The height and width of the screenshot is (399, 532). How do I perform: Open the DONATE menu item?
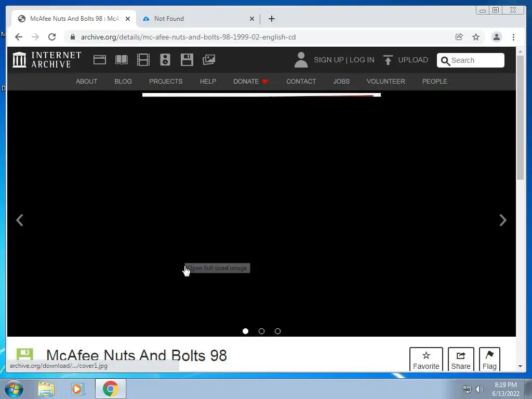(x=250, y=82)
